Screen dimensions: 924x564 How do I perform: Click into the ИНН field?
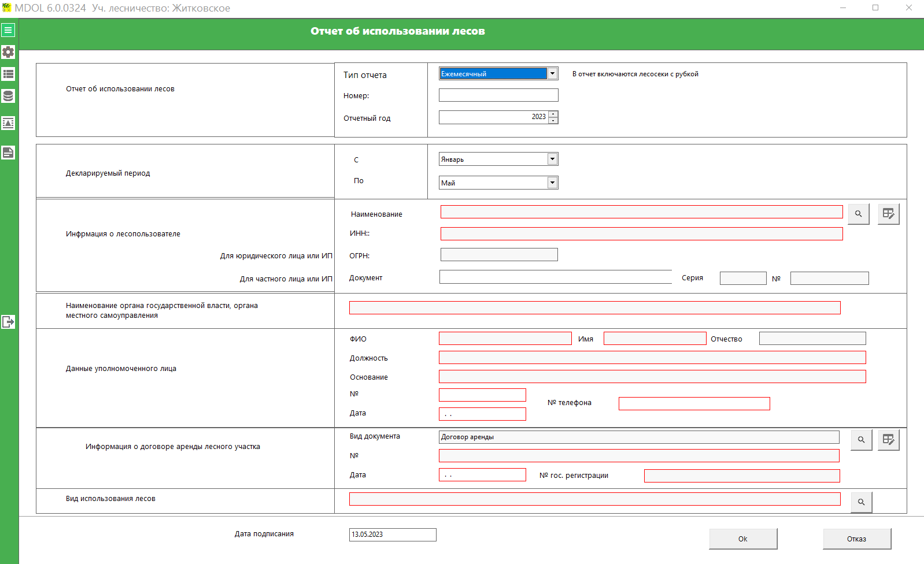pyautogui.click(x=642, y=233)
